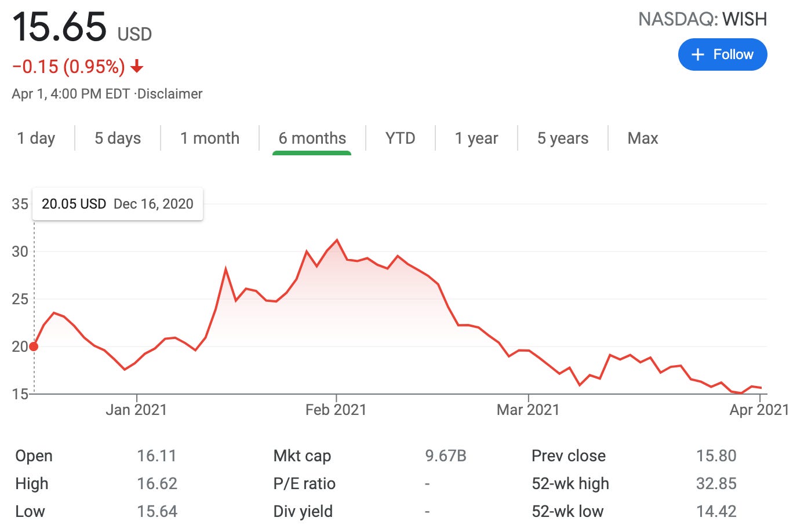The width and height of the screenshot is (804, 532).
Task: Select the 1 month range tab
Action: click(x=210, y=138)
